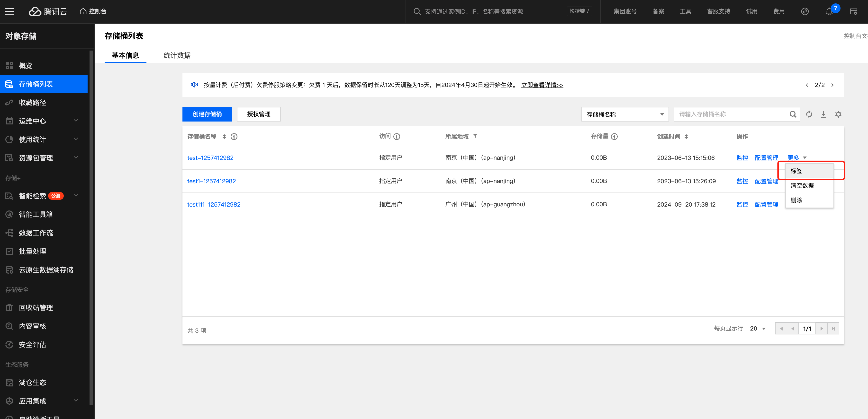Open 回收站管理 in sidebar

click(x=44, y=308)
